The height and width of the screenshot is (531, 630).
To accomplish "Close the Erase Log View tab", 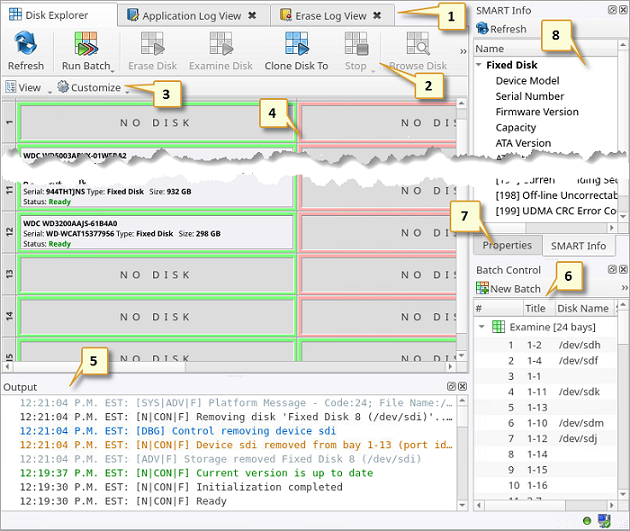I will coord(377,16).
